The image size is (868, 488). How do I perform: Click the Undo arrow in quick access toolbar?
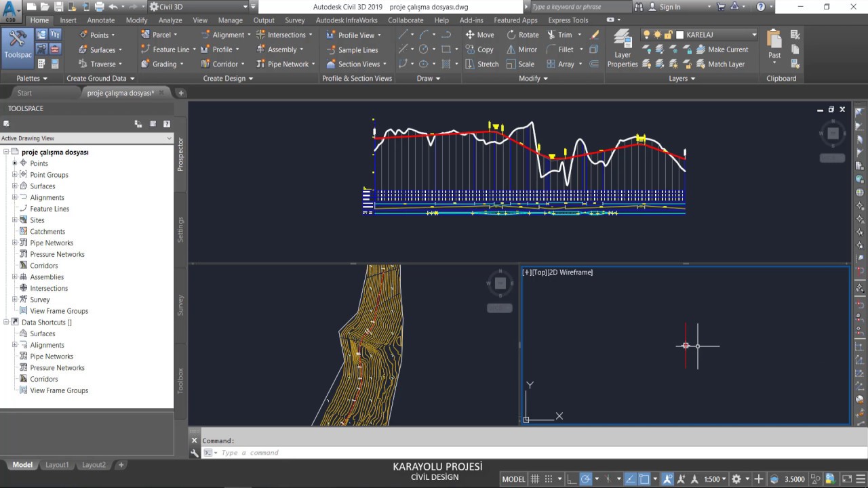coord(113,7)
